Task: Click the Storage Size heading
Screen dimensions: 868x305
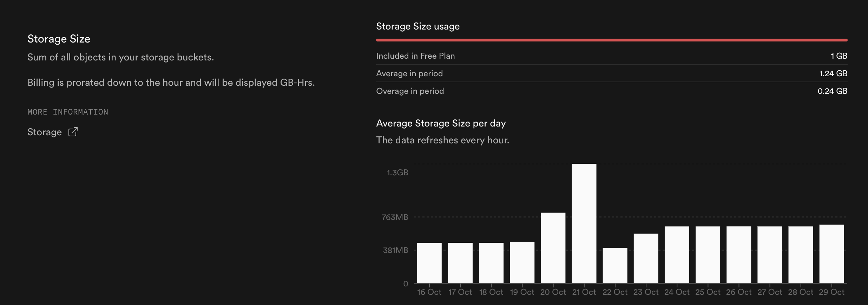Action: (59, 39)
